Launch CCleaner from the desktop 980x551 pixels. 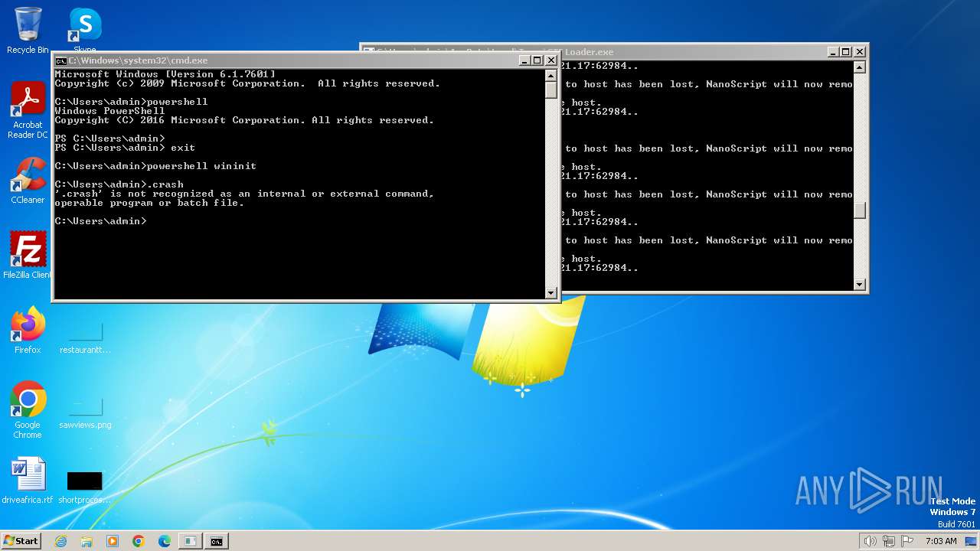(28, 180)
